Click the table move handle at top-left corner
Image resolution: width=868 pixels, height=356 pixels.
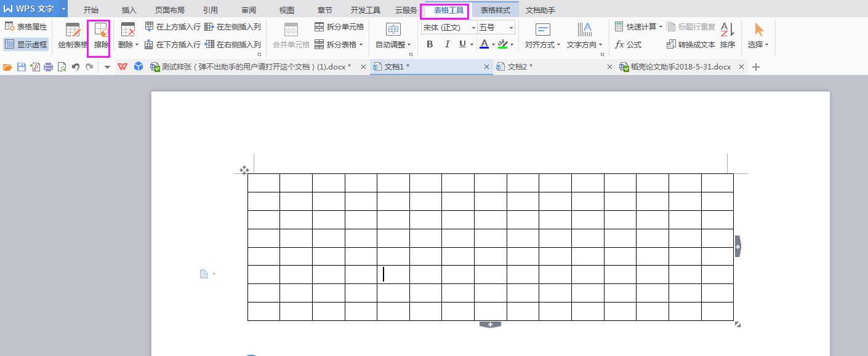(x=244, y=170)
